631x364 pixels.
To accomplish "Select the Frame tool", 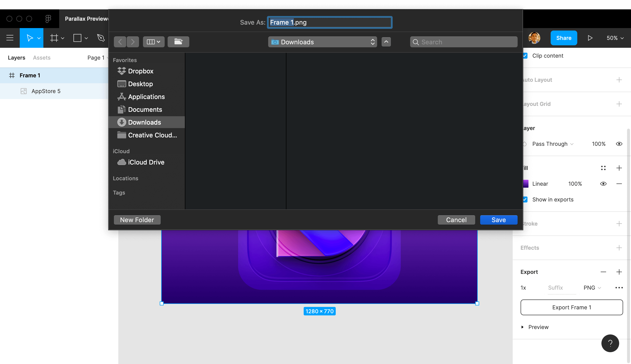I will [x=54, y=38].
